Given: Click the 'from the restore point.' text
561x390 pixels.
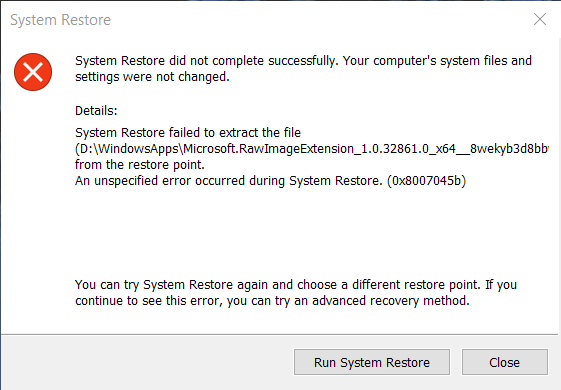Looking at the screenshot, I should (x=140, y=165).
